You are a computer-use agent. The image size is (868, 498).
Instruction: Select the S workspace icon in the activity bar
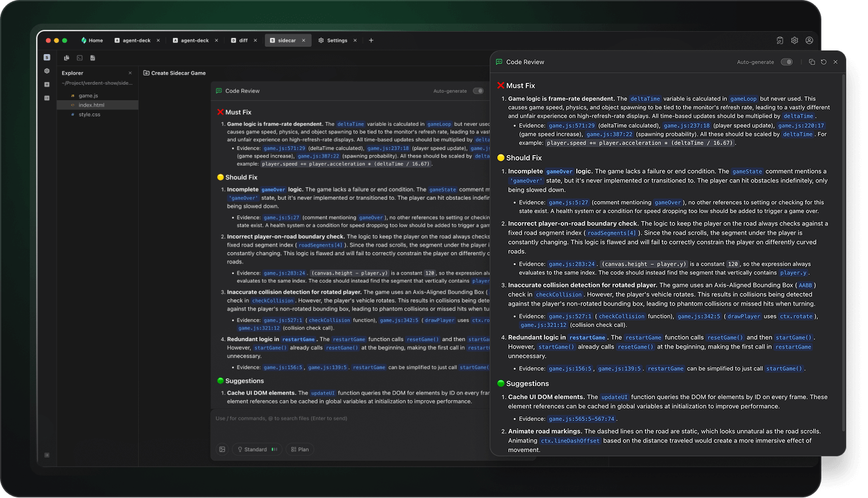47,57
